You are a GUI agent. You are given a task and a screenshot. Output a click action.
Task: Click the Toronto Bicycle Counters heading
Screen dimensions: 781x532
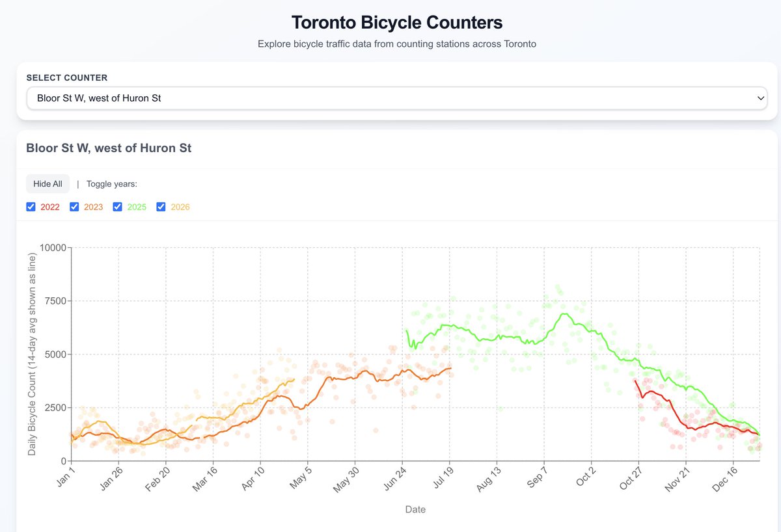(x=397, y=22)
